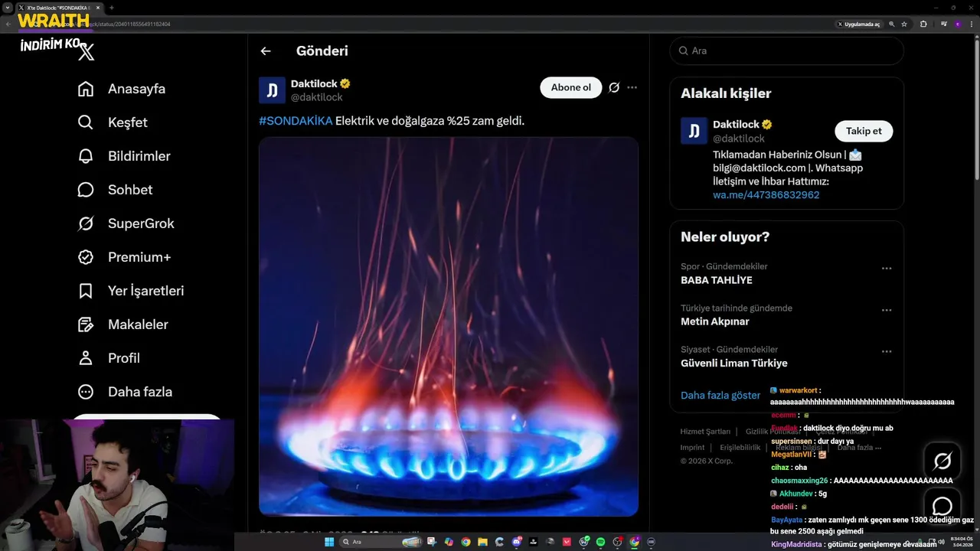
Task: Open the gas flame post image
Action: (449, 327)
